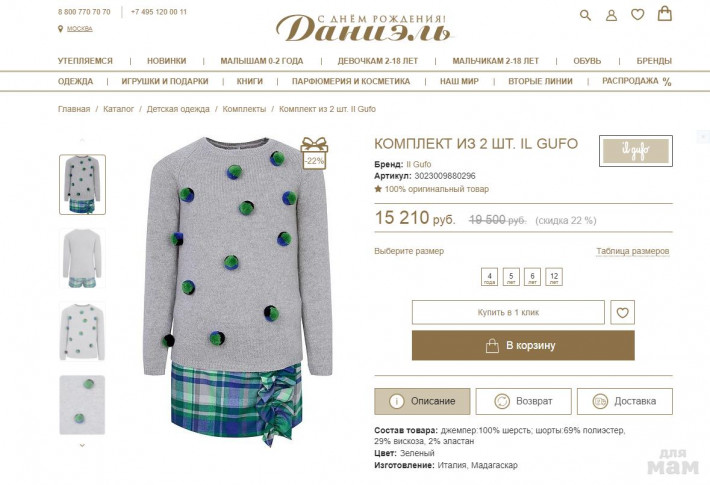Show previous thumbnails with up chevron

[82, 140]
